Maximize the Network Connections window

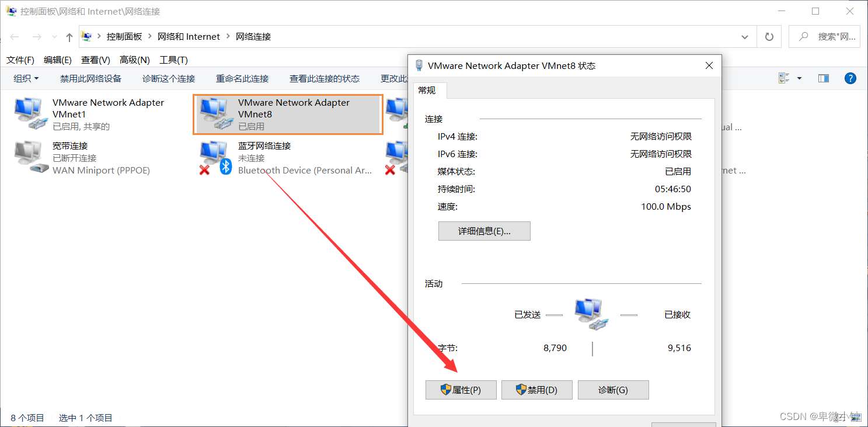815,11
